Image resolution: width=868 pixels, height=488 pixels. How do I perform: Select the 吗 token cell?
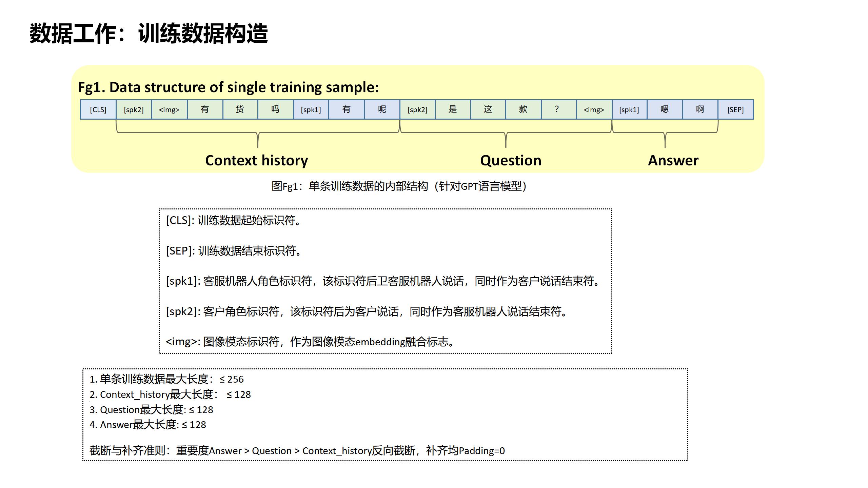click(275, 109)
